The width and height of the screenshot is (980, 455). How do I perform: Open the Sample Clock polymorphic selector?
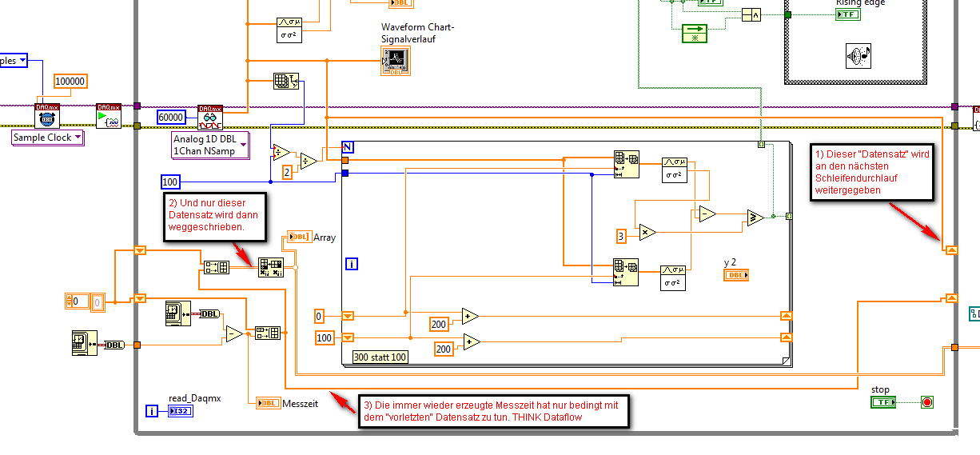coord(47,138)
